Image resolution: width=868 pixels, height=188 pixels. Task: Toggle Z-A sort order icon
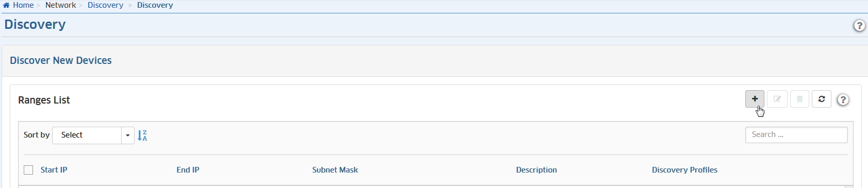pyautogui.click(x=142, y=135)
